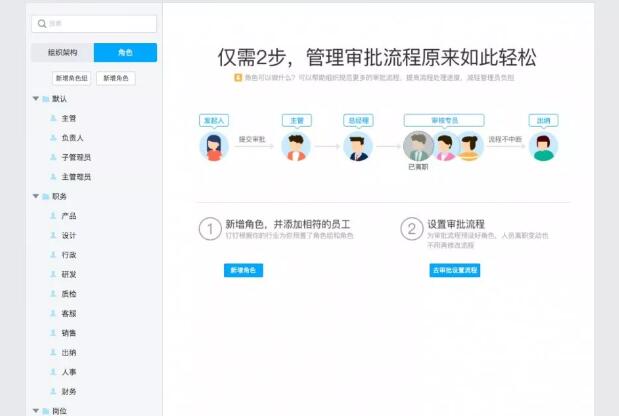Collapse the 职务 role group
Screen dimensions: 619x416
[36, 197]
